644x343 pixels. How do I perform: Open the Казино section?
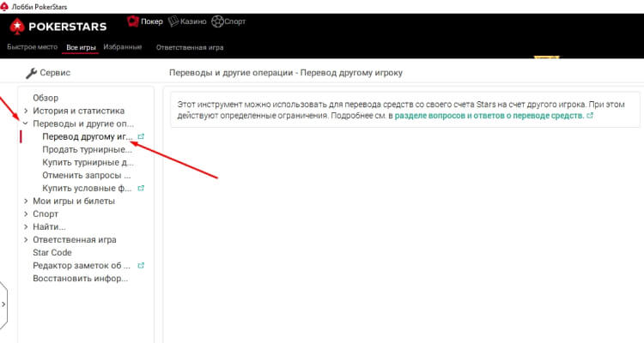click(x=193, y=21)
